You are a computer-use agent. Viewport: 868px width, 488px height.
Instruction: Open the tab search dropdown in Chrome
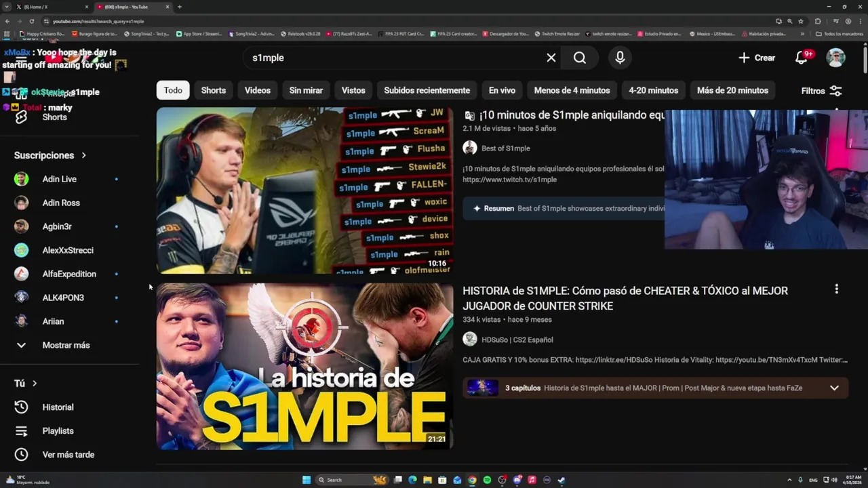click(x=7, y=7)
